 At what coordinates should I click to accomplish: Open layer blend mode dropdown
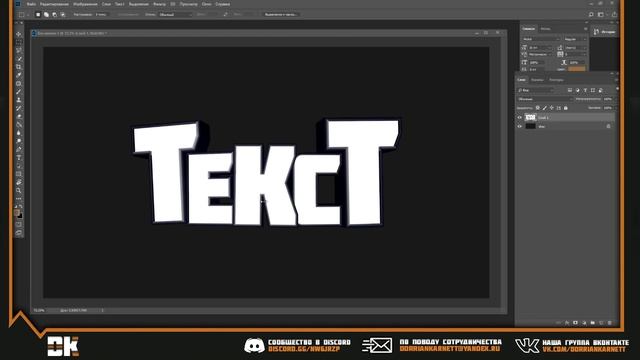(545, 99)
